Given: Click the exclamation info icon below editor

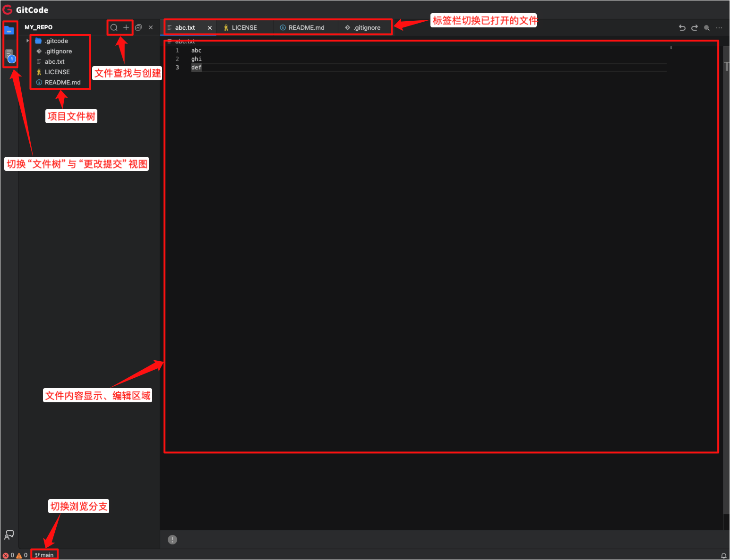Looking at the screenshot, I should pos(172,540).
